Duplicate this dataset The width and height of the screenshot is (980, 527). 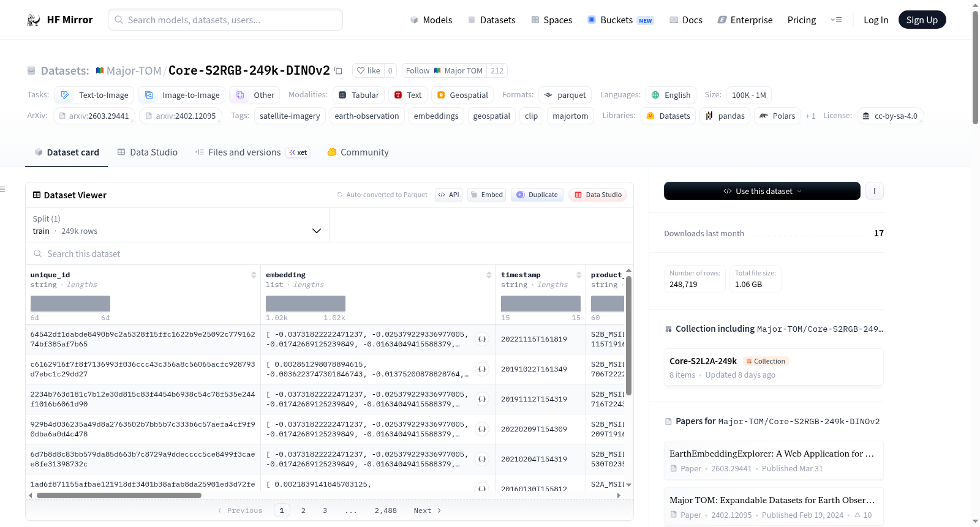click(537, 195)
